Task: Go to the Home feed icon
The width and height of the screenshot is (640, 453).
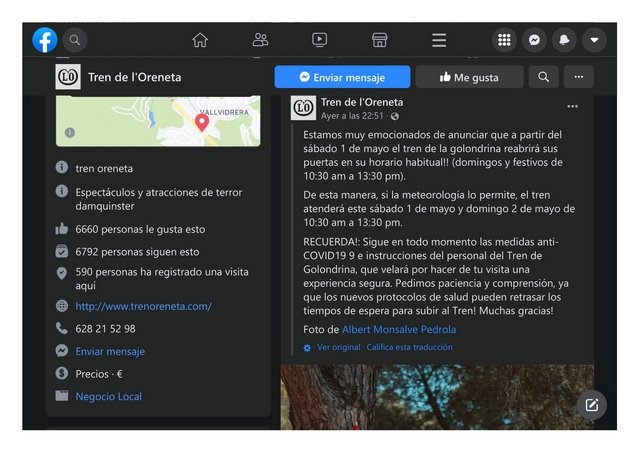Action: pos(200,40)
